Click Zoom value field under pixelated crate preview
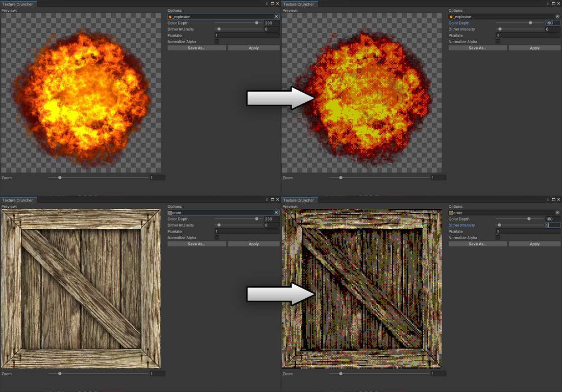 [439, 374]
